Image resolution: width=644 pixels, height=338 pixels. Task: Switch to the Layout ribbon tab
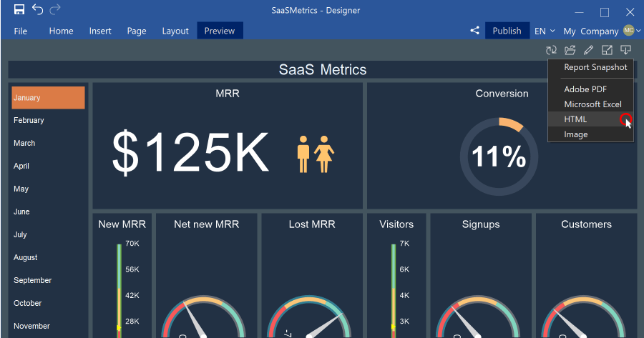[175, 31]
